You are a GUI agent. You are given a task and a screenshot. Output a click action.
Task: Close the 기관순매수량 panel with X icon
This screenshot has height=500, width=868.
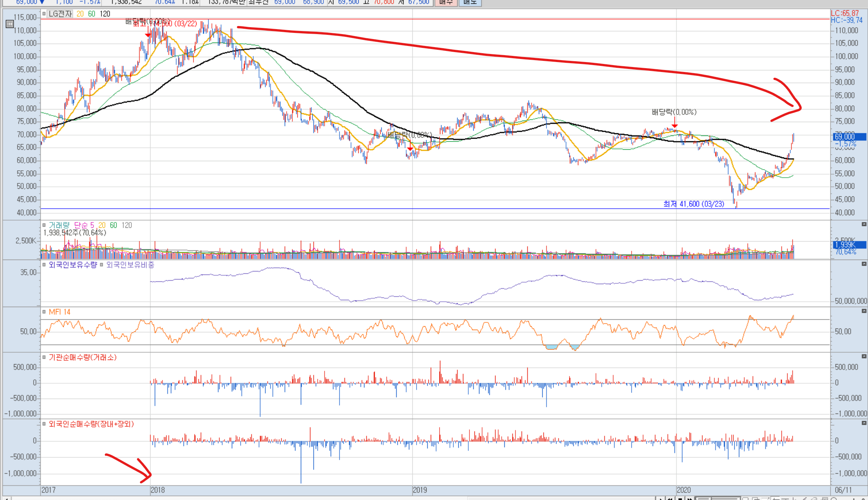click(864, 356)
